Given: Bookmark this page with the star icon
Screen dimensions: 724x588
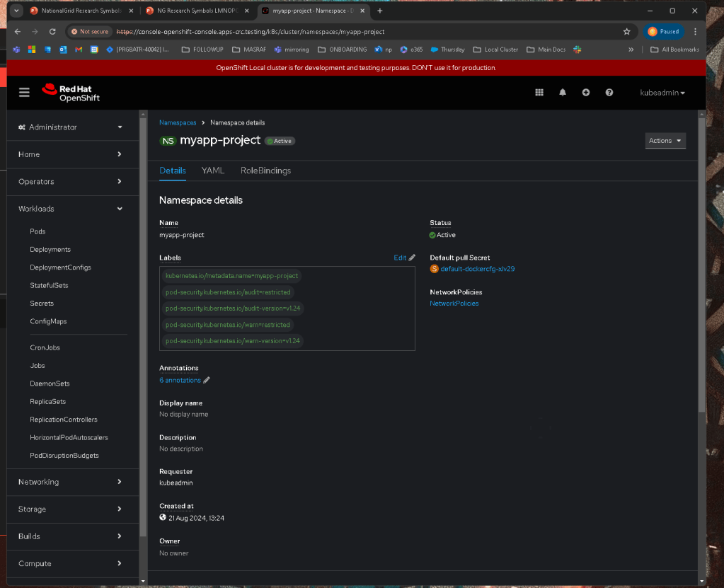Looking at the screenshot, I should [626, 31].
